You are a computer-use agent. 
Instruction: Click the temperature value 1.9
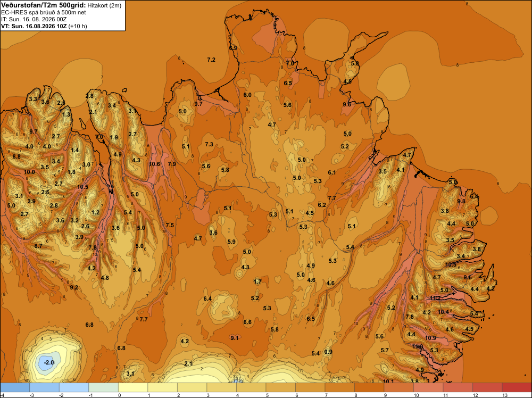114,138
